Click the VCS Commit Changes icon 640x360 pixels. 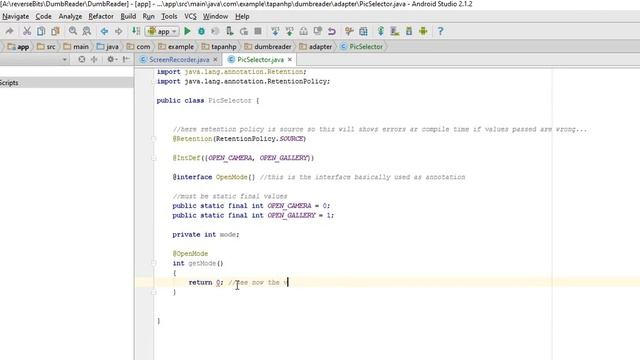[289, 31]
